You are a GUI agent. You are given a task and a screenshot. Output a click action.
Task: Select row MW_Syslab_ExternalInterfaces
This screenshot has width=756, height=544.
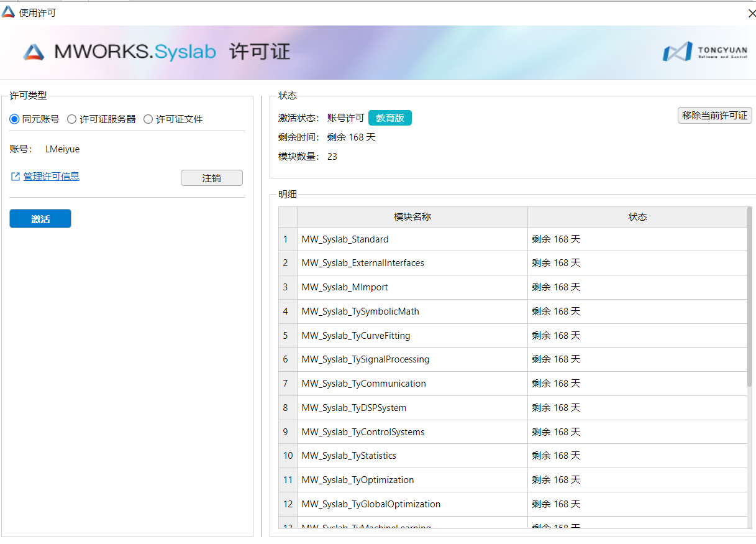pos(513,263)
